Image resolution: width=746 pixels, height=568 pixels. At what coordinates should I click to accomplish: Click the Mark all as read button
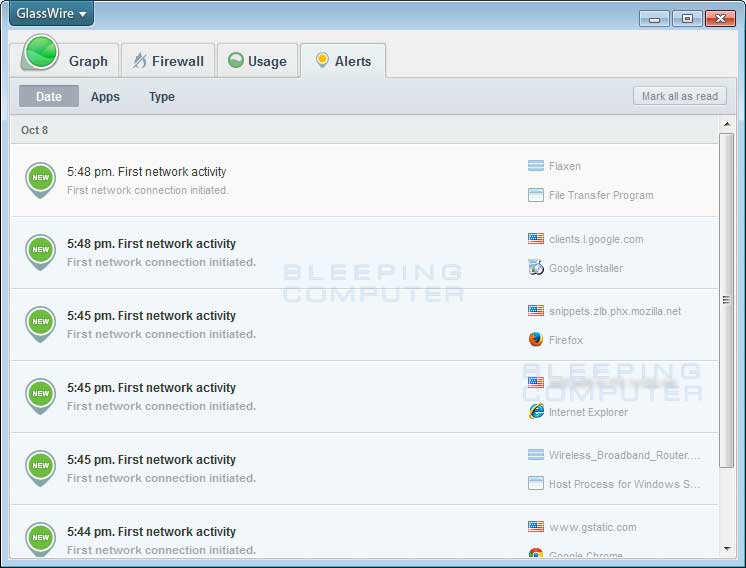[679, 96]
